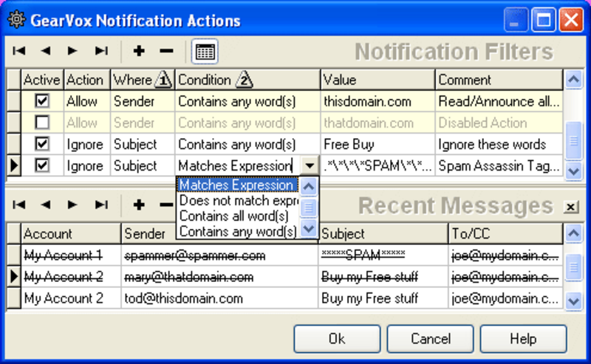Click the Active column header
591x364 pixels.
click(x=42, y=80)
